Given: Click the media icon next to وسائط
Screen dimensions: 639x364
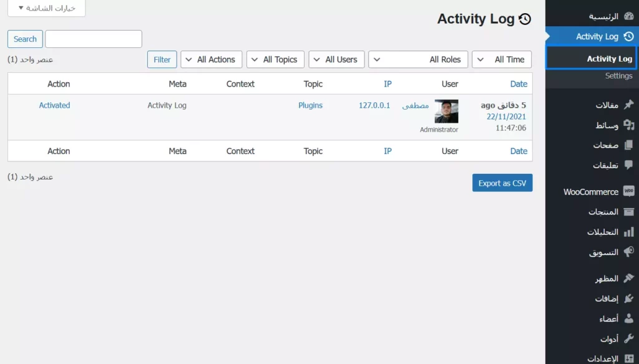Looking at the screenshot, I should (x=629, y=125).
